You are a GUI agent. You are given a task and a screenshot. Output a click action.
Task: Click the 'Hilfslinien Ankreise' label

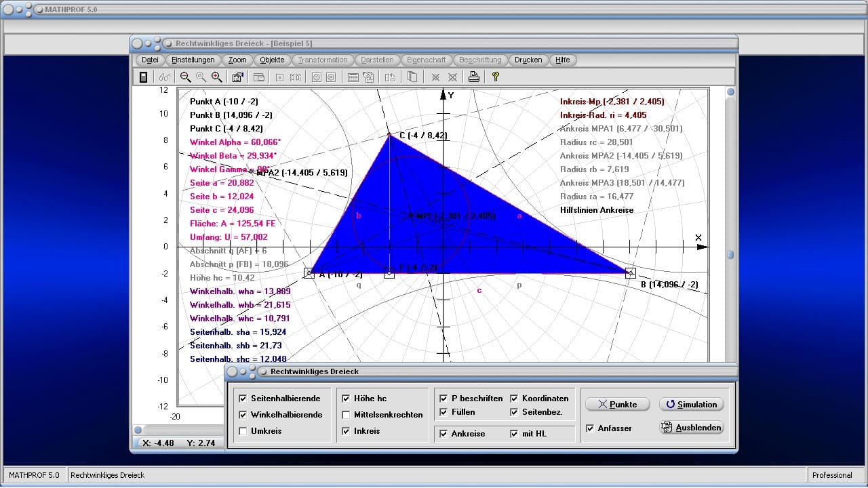pyautogui.click(x=597, y=210)
